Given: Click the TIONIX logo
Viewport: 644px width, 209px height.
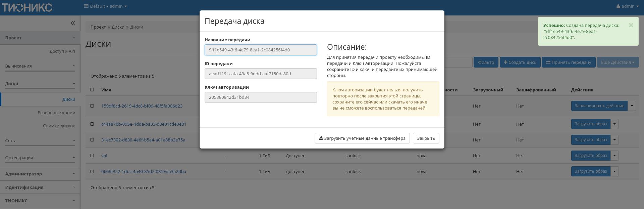Looking at the screenshot, I should (27, 7).
